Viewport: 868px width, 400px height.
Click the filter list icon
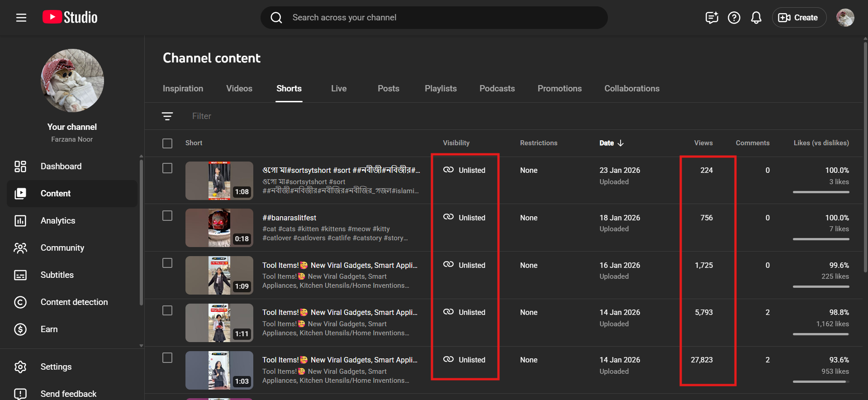tap(167, 116)
